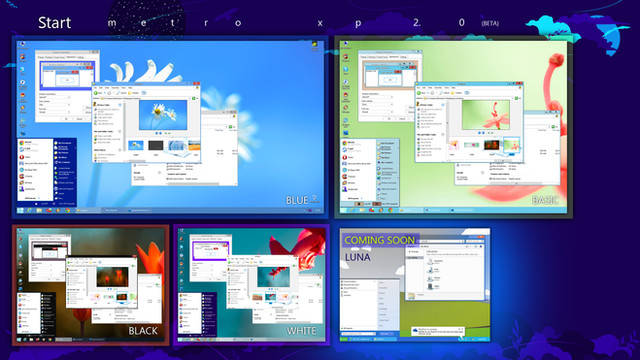
Task: Click the LUNA coming soon preview tile
Action: click(x=415, y=285)
